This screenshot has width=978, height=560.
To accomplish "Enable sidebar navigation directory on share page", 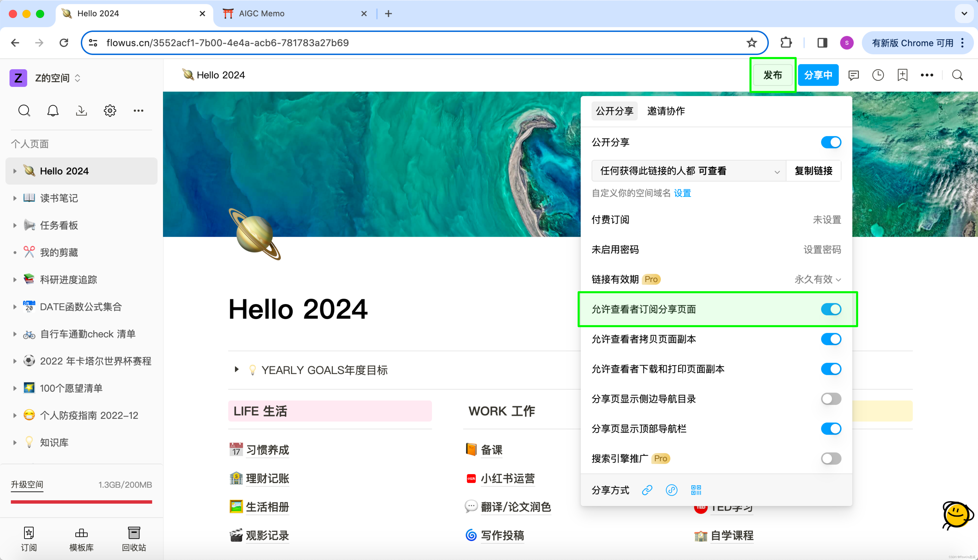I will [x=831, y=399].
